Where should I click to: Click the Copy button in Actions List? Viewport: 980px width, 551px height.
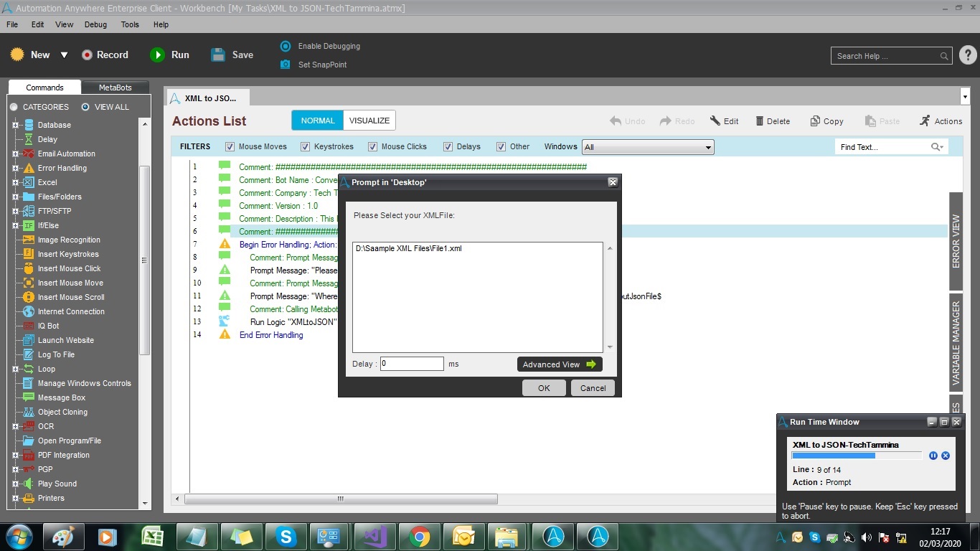pyautogui.click(x=826, y=121)
